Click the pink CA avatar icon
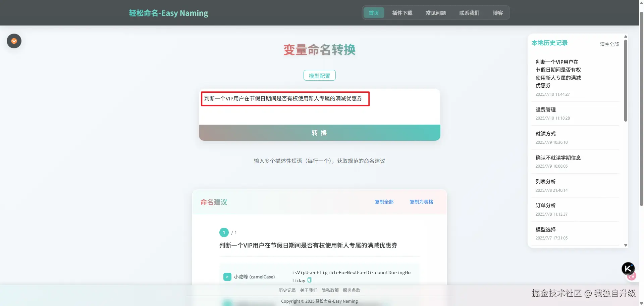 tap(631, 276)
